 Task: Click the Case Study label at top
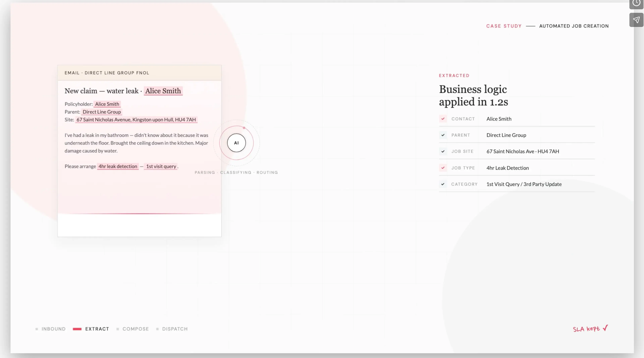click(504, 26)
